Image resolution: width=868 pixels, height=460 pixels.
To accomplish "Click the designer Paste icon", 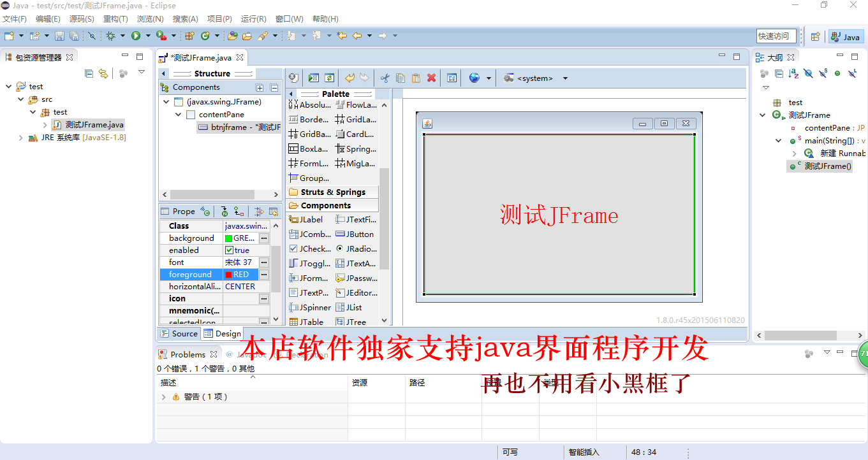I will click(x=416, y=78).
